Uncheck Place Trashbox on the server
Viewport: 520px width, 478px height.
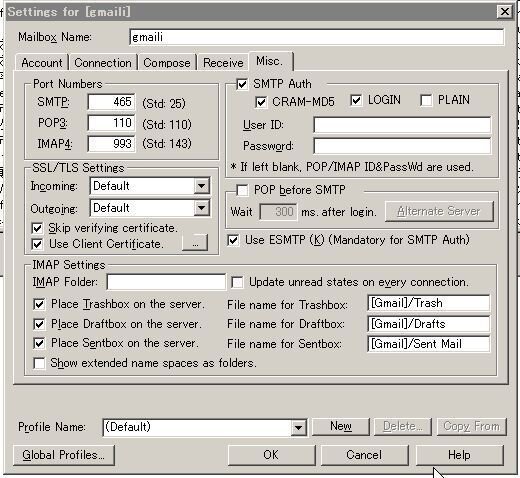click(x=39, y=304)
